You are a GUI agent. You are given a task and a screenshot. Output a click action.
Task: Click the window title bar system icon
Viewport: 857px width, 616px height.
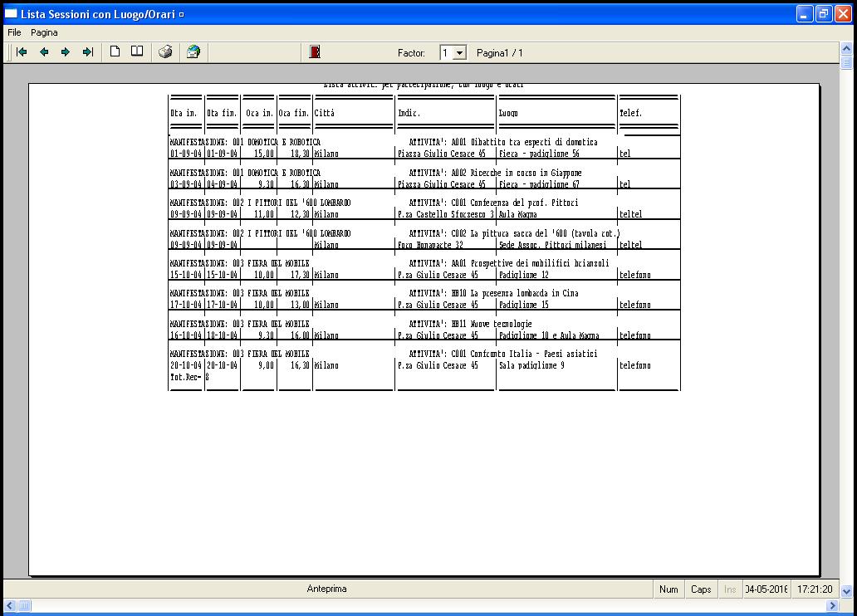11,14
